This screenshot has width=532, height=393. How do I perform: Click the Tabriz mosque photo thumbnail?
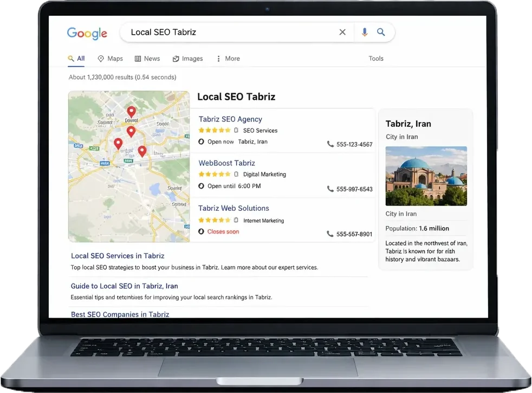[426, 176]
